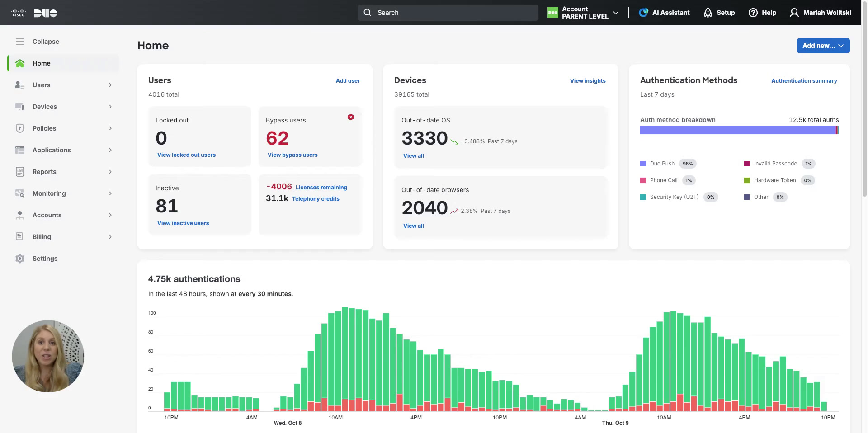This screenshot has height=433, width=868.
Task: Expand the Applications sidebar chevron
Action: point(110,150)
